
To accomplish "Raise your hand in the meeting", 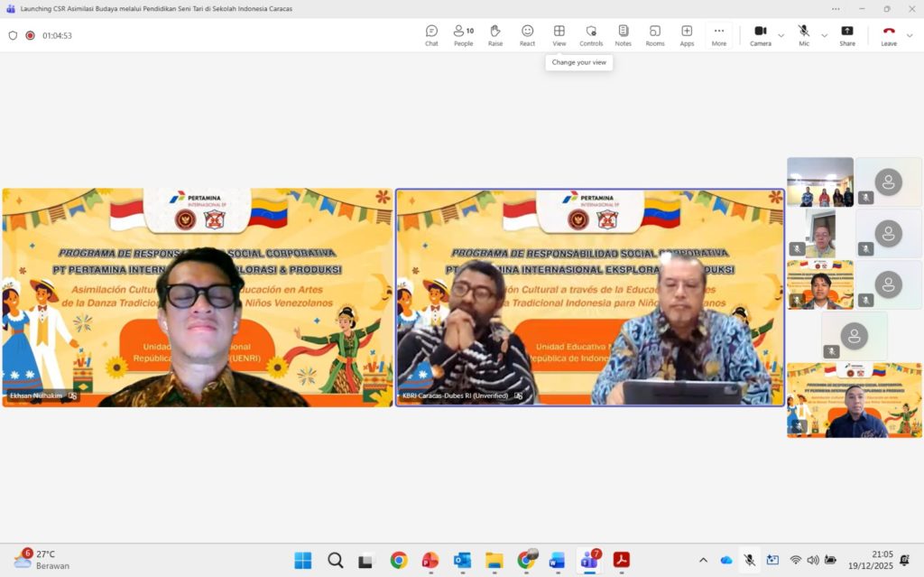I will point(495,35).
